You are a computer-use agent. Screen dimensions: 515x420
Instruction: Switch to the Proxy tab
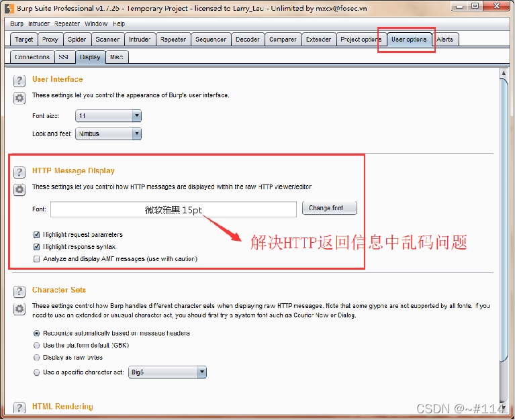click(x=50, y=40)
